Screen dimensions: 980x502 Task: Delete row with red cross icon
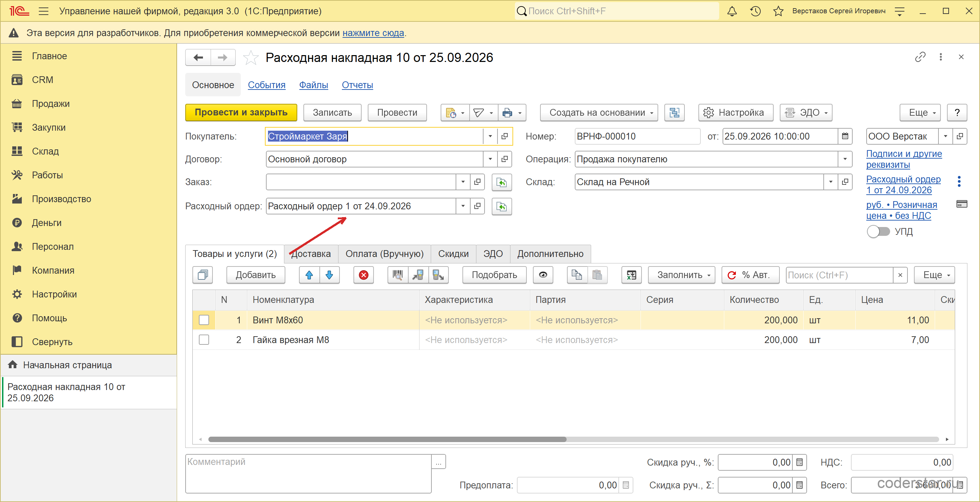364,275
